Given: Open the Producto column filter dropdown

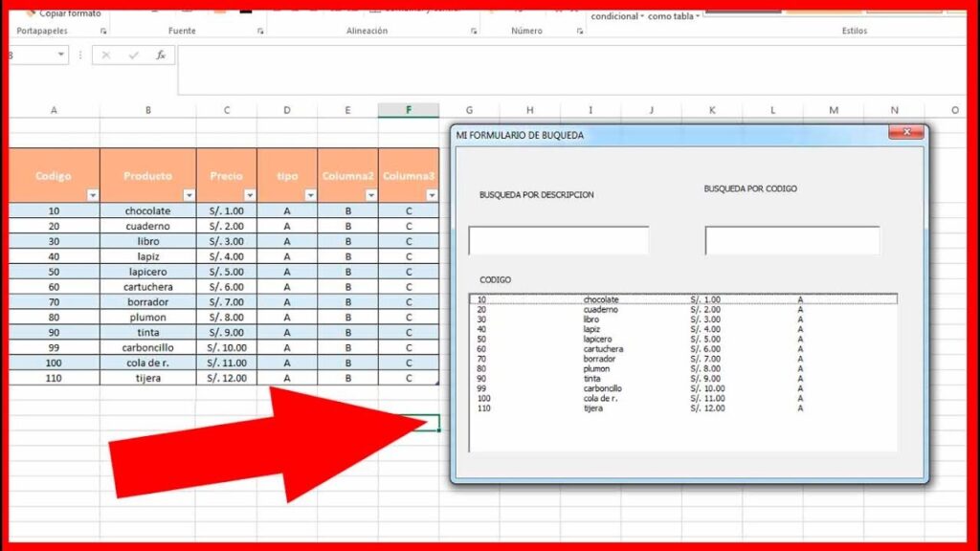Looking at the screenshot, I should 188,192.
